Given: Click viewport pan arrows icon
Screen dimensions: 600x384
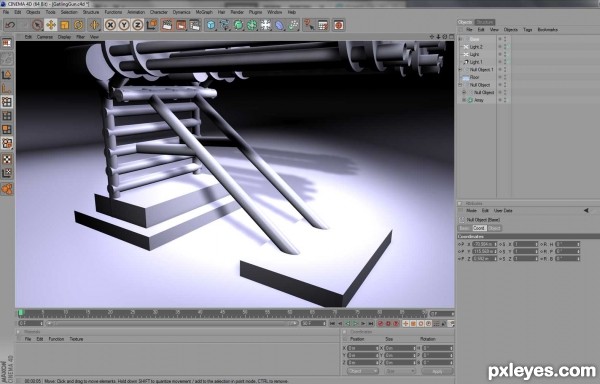Looking at the screenshot, I should (432, 37).
